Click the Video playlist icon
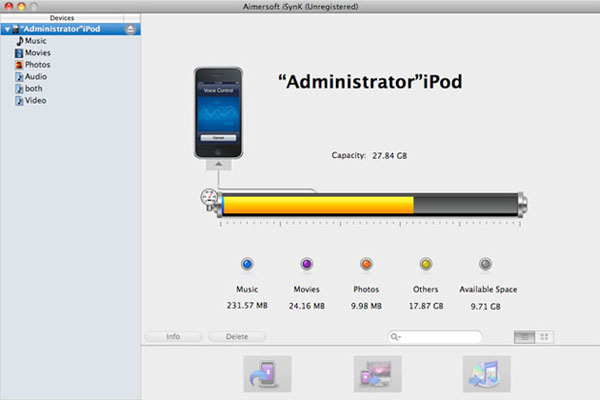 19,100
